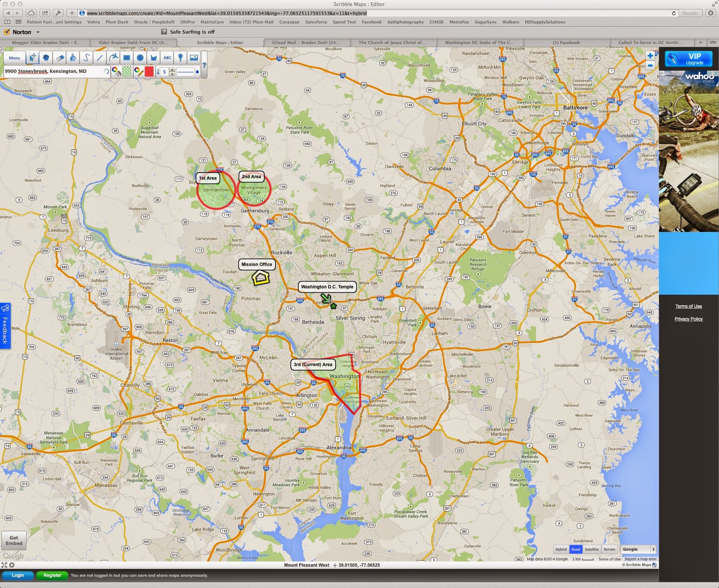Select the straight line tool
719x588 pixels.
tap(100, 58)
